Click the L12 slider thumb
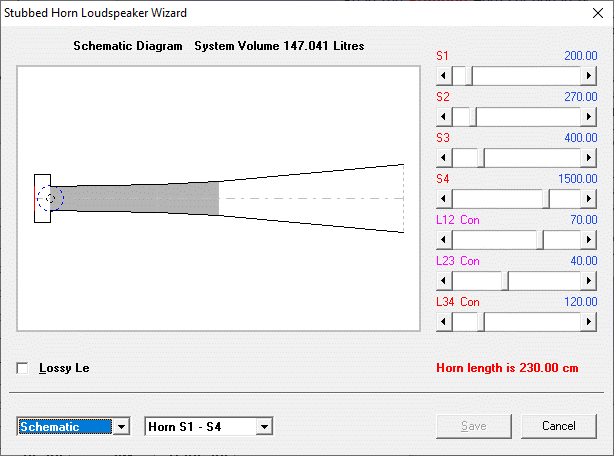This screenshot has width=614, height=456. coord(540,240)
